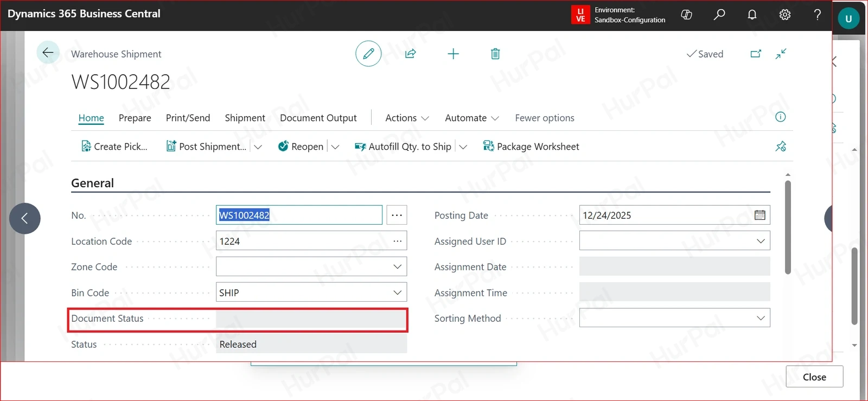868x401 pixels.
Task: Click the pin action bar icon
Action: [x=781, y=147]
